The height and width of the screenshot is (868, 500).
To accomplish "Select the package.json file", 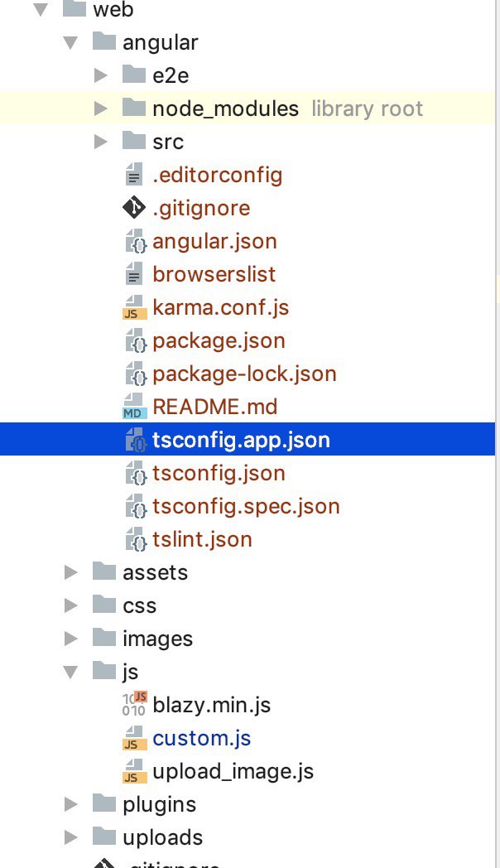I will pos(219,340).
